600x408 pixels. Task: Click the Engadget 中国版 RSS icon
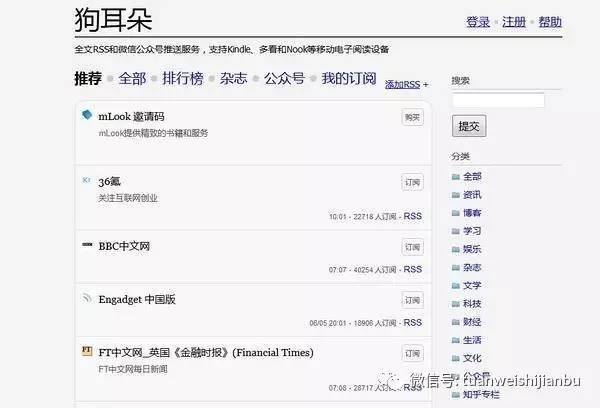87,297
